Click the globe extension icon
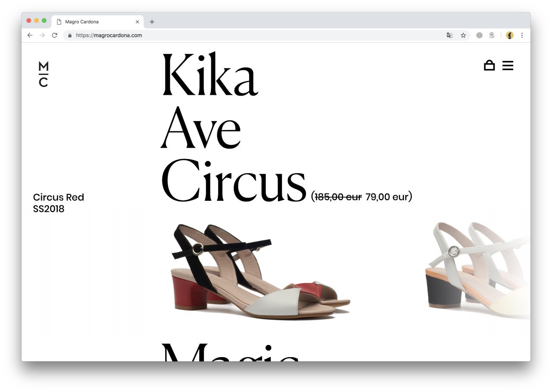 point(479,35)
